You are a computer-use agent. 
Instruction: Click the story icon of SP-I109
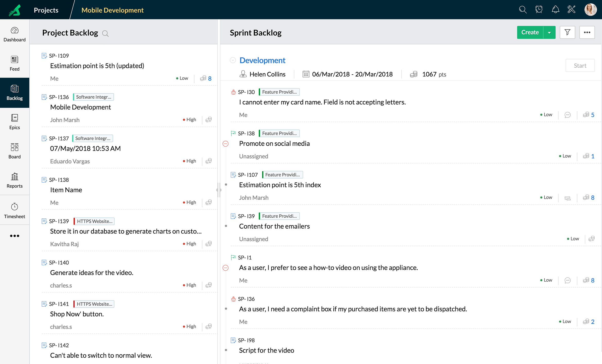pyautogui.click(x=44, y=56)
